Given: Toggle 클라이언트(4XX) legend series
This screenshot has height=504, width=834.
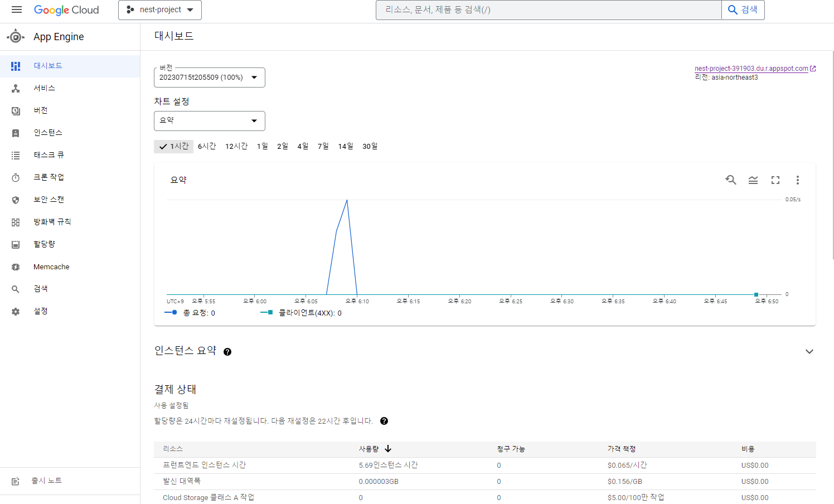Looking at the screenshot, I should [x=301, y=313].
